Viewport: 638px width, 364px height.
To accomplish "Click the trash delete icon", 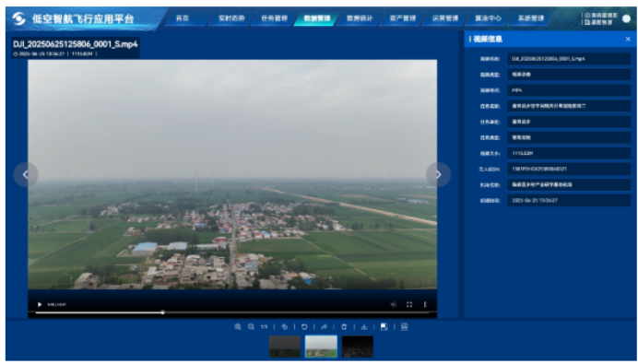I will tap(344, 326).
